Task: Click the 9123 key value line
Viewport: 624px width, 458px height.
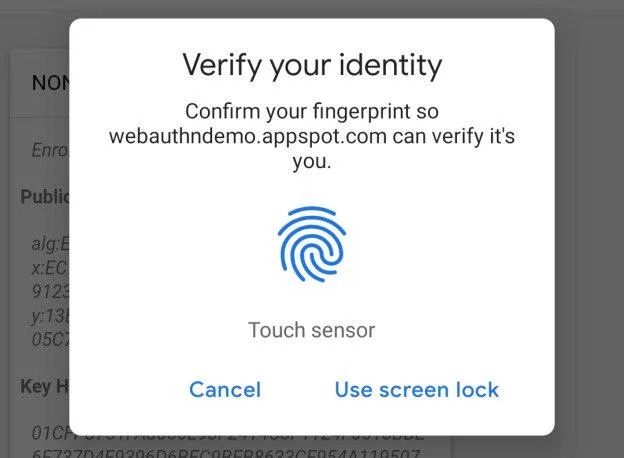Action: [49, 288]
